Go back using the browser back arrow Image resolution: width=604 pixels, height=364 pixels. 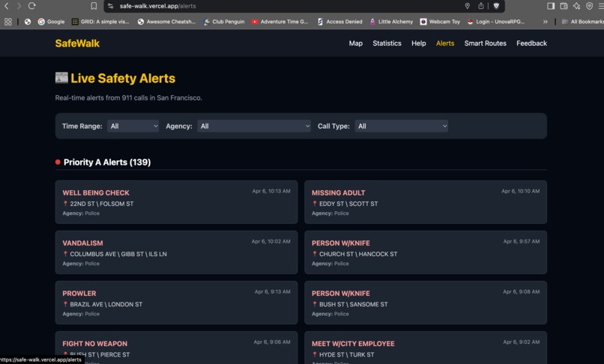(x=7, y=6)
